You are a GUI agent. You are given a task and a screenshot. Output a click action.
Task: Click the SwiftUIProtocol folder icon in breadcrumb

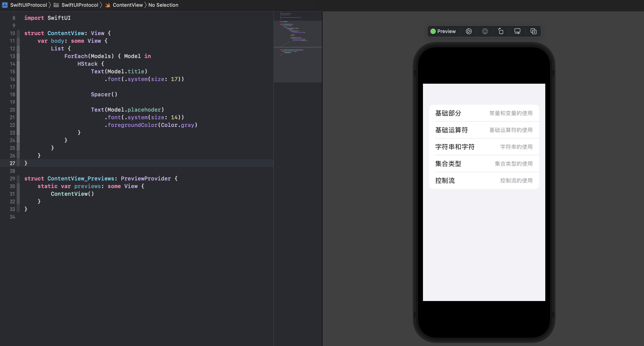(x=56, y=5)
